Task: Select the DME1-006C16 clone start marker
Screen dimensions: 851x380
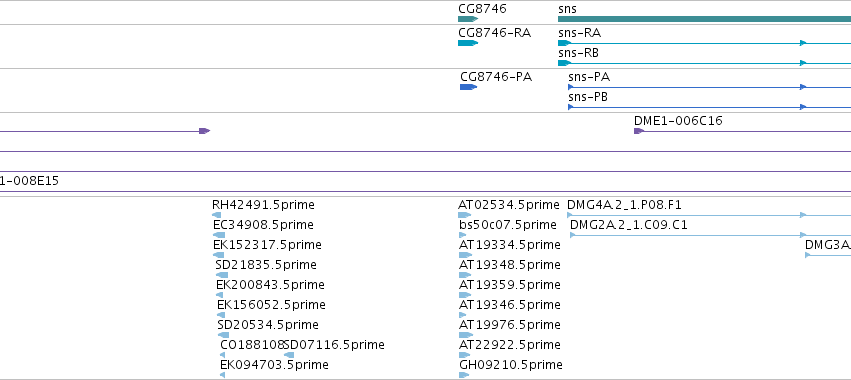Action: click(x=639, y=131)
